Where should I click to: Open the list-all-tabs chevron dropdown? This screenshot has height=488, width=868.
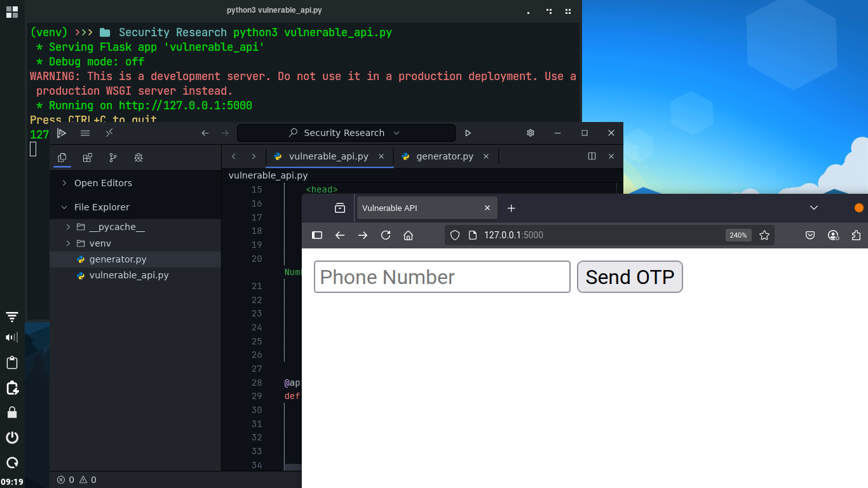click(x=814, y=208)
